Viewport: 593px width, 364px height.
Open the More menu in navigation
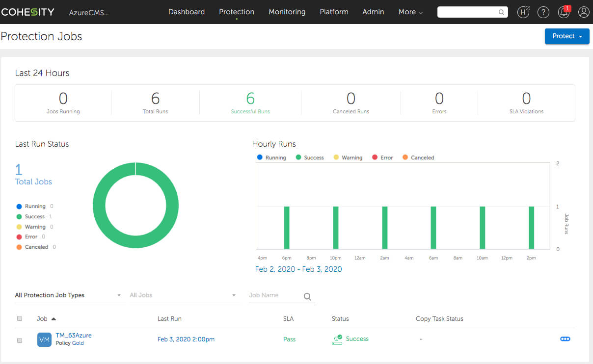[410, 12]
